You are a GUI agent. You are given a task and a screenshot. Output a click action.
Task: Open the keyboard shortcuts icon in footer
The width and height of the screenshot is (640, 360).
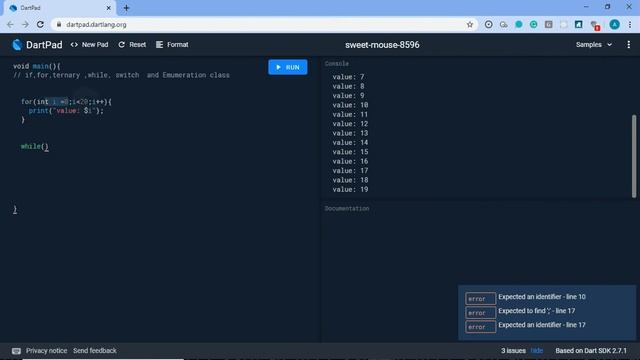(x=16, y=351)
